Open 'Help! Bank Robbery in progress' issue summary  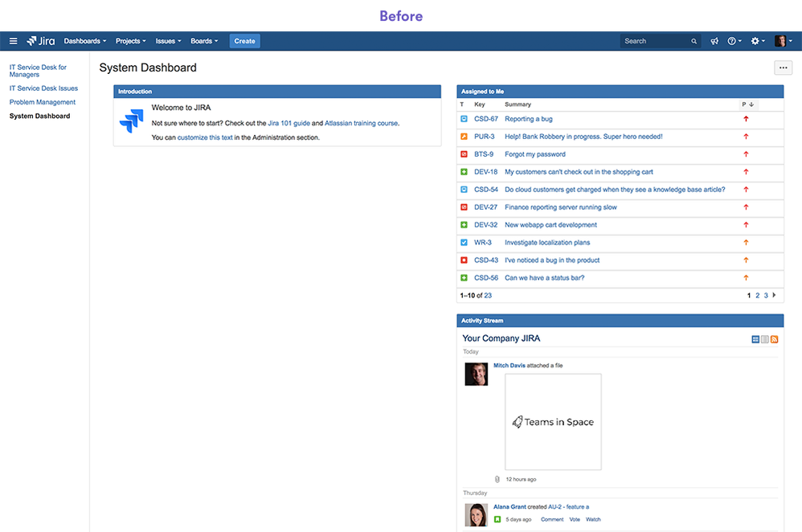click(x=583, y=137)
